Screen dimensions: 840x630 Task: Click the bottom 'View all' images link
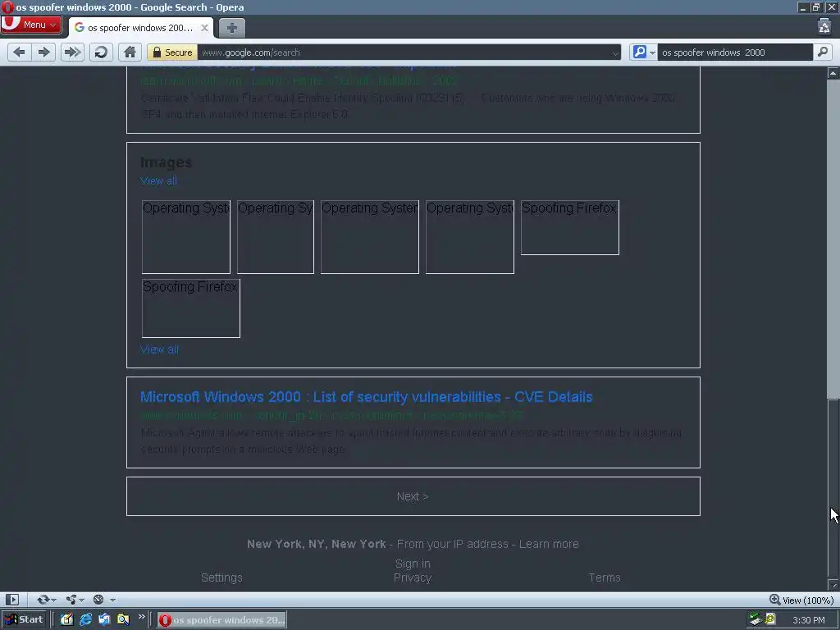coord(159,349)
